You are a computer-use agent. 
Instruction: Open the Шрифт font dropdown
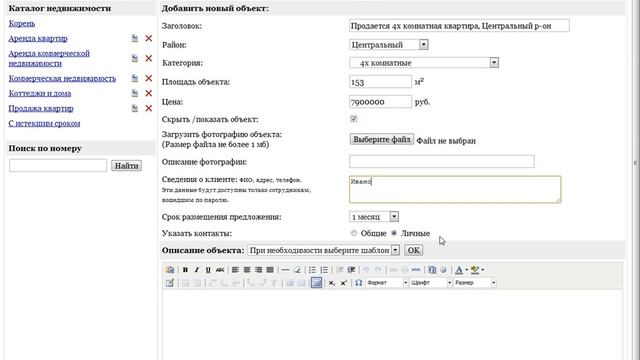tap(431, 283)
